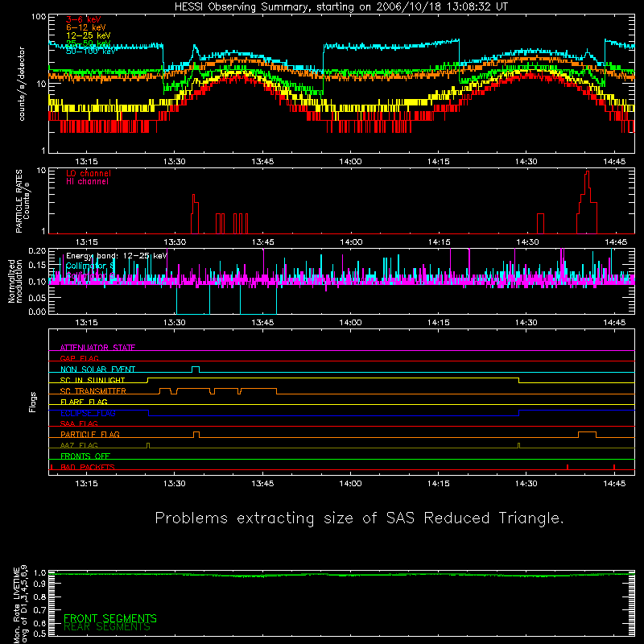Screen dimensions: 644x644
Task: Click the yellow "12-25 keV" count-rate legend label
Action: [x=89, y=35]
